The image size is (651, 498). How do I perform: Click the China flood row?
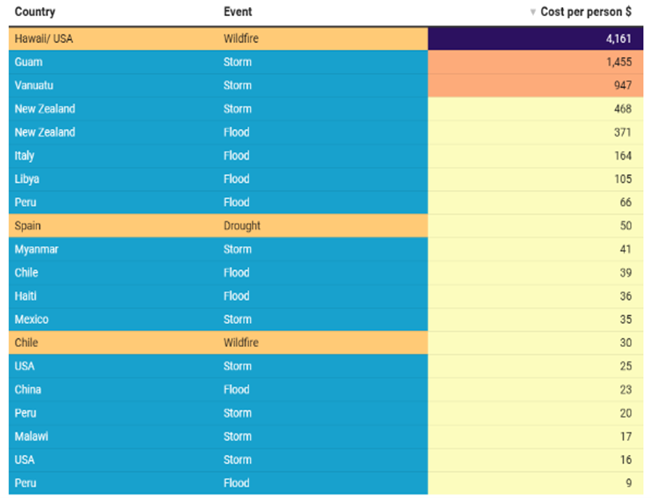[326, 390]
